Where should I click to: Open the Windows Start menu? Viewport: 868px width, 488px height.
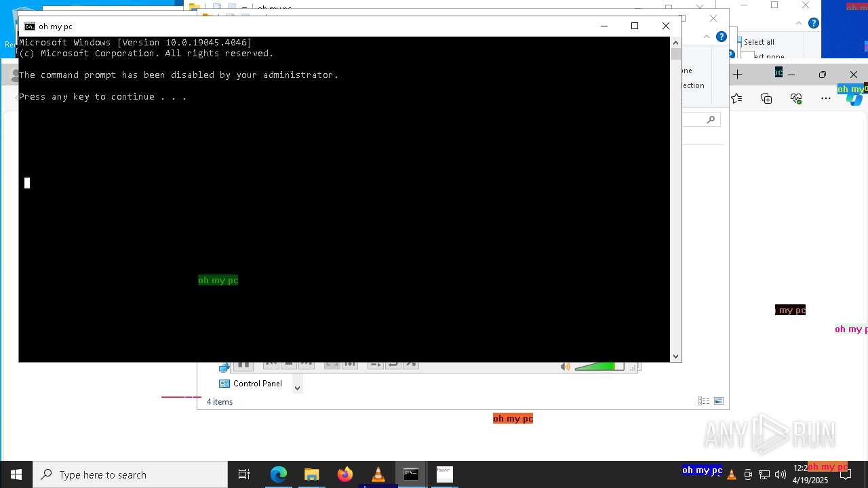(16, 474)
